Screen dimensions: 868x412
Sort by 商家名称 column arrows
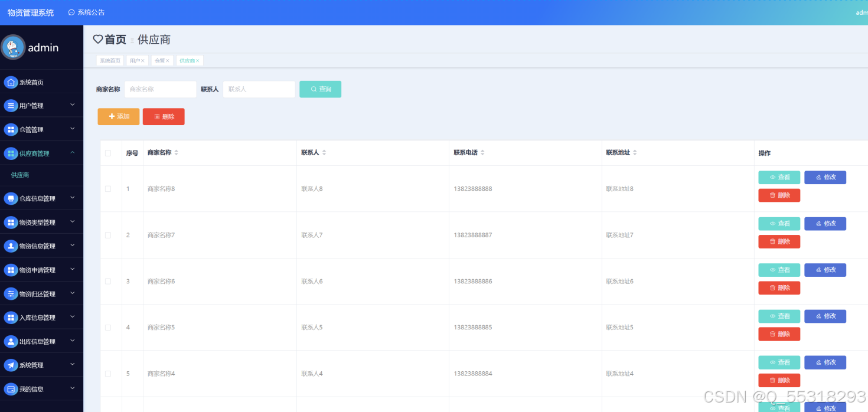click(176, 153)
